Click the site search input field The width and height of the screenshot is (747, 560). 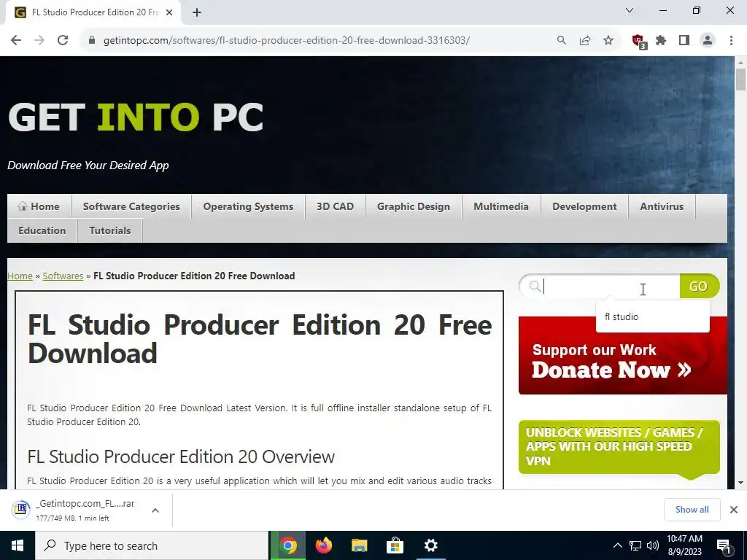click(x=600, y=286)
